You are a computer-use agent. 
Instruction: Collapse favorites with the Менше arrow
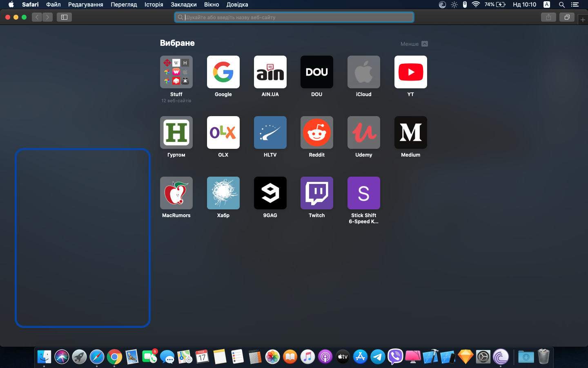pyautogui.click(x=425, y=44)
